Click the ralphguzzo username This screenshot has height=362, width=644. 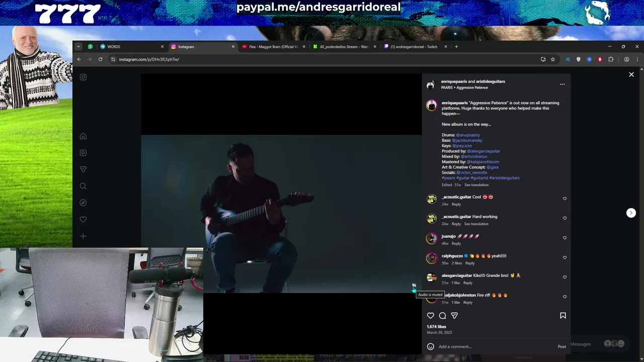[x=452, y=256]
